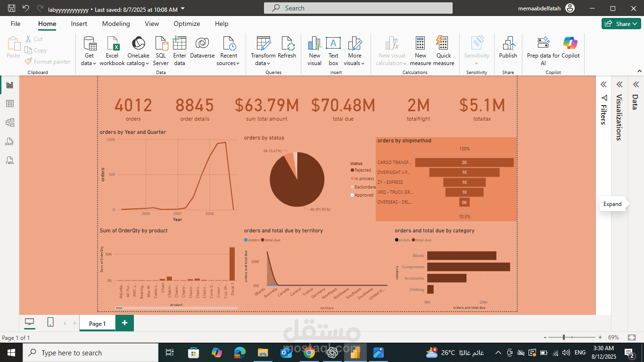Insert a Text box

point(333,51)
